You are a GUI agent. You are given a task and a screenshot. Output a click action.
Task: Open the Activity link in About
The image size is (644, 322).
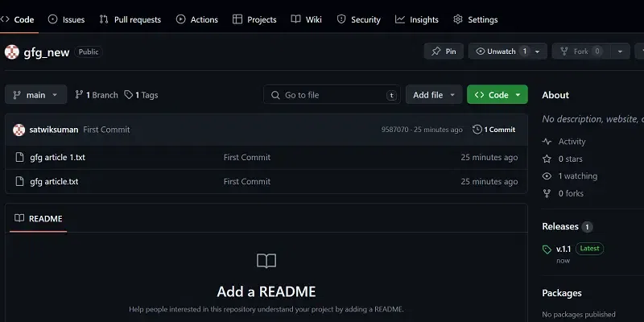564,142
